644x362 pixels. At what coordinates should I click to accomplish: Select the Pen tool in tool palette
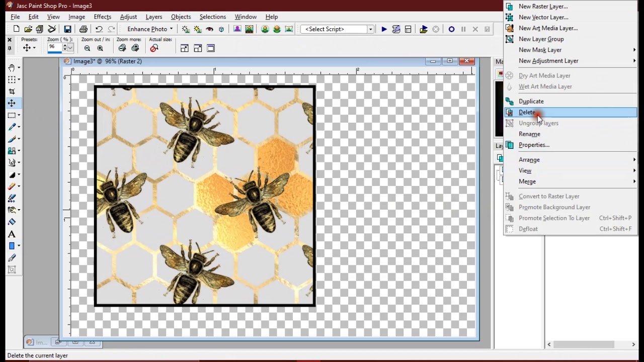coord(12,258)
